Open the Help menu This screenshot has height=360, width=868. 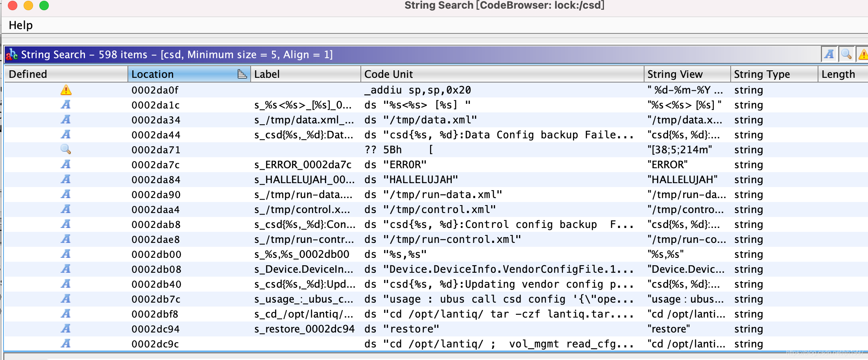[x=20, y=25]
